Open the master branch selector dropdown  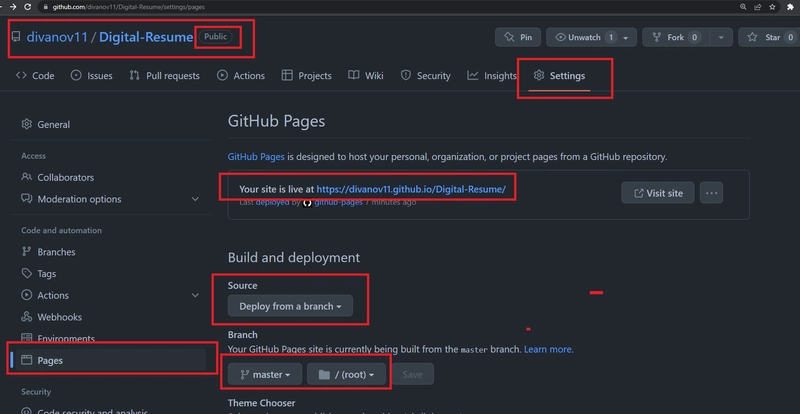click(265, 375)
